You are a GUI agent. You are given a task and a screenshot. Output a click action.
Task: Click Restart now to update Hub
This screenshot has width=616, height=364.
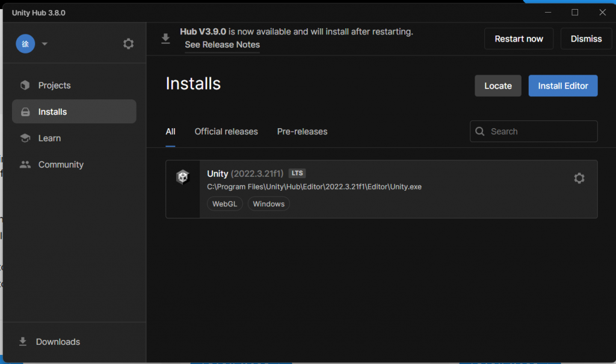point(519,39)
